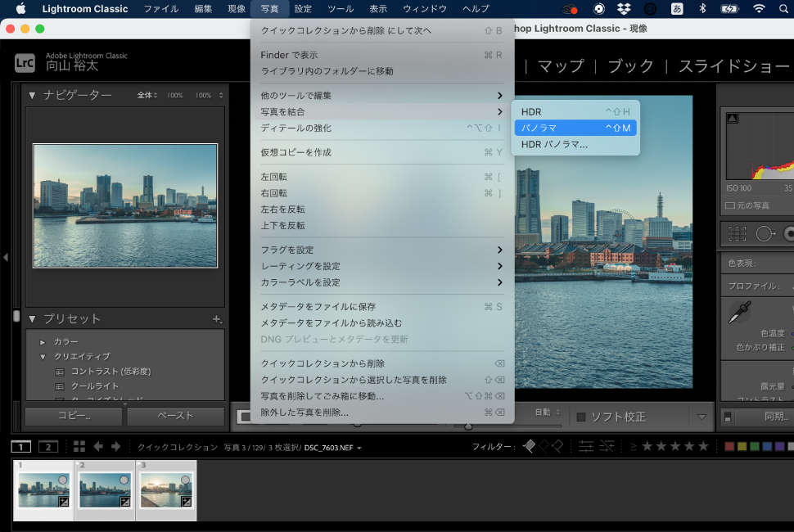Screen dimensions: 794x532
Task: Choose HDR パノラマ... from the submenu
Action: (x=575, y=144)
